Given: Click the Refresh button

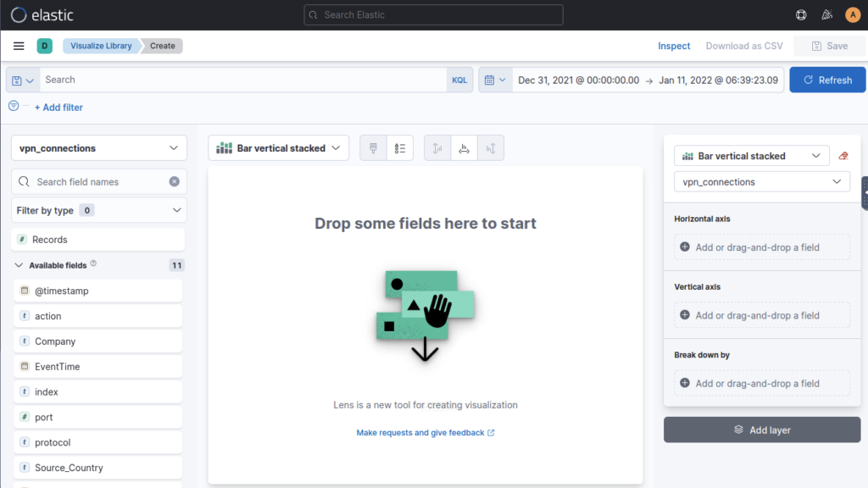Looking at the screenshot, I should 827,80.
